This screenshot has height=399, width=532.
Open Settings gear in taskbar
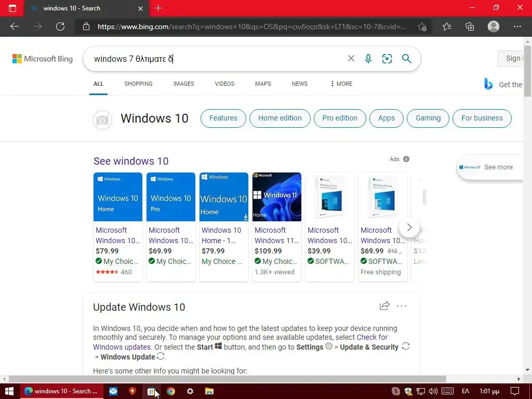tap(190, 391)
